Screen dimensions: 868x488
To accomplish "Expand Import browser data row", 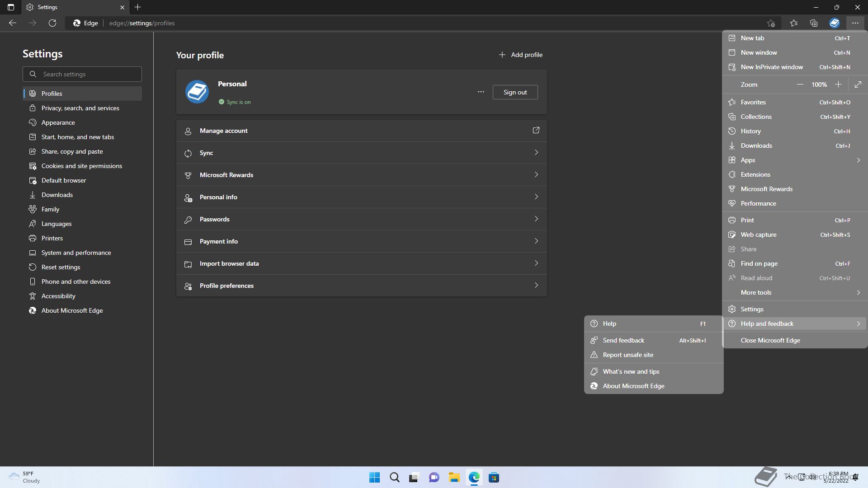I will tap(362, 263).
